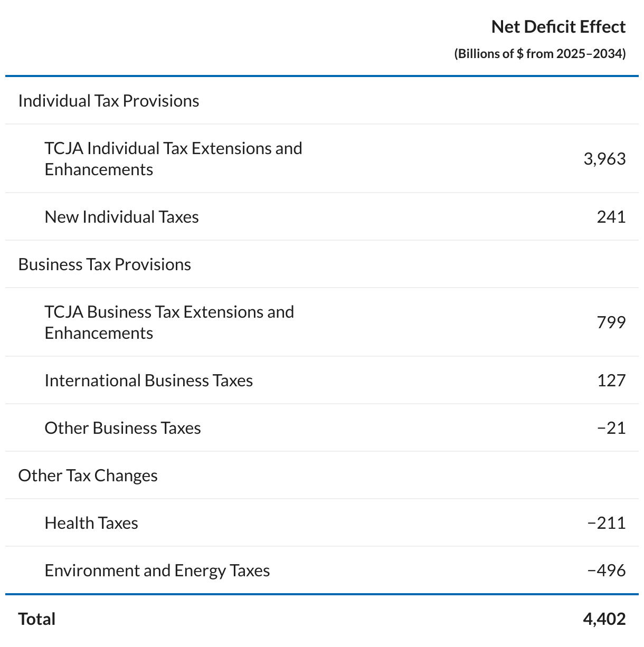Select the 799 value cell
Screen dimensions: 644x647
(x=611, y=322)
